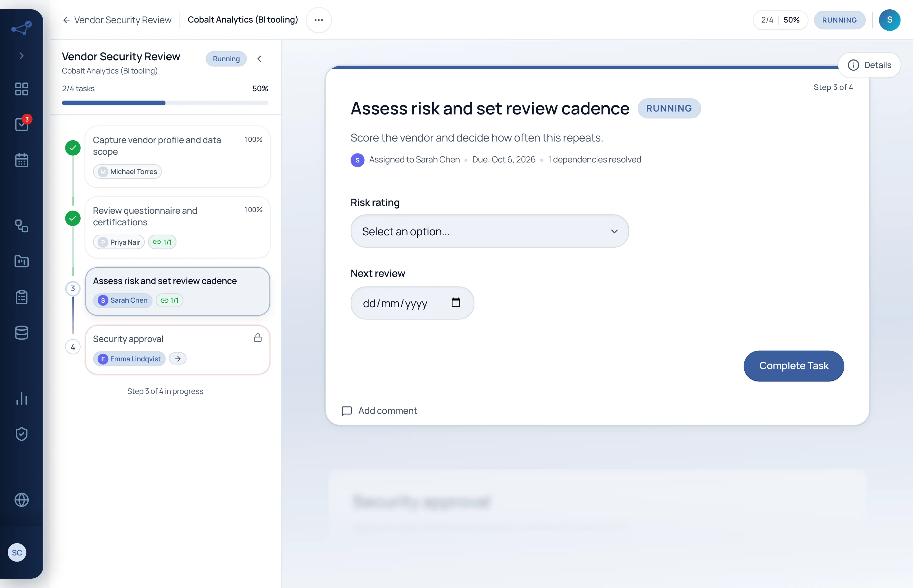Click Add comment
Screen dimensions: 913x588
click(x=379, y=410)
